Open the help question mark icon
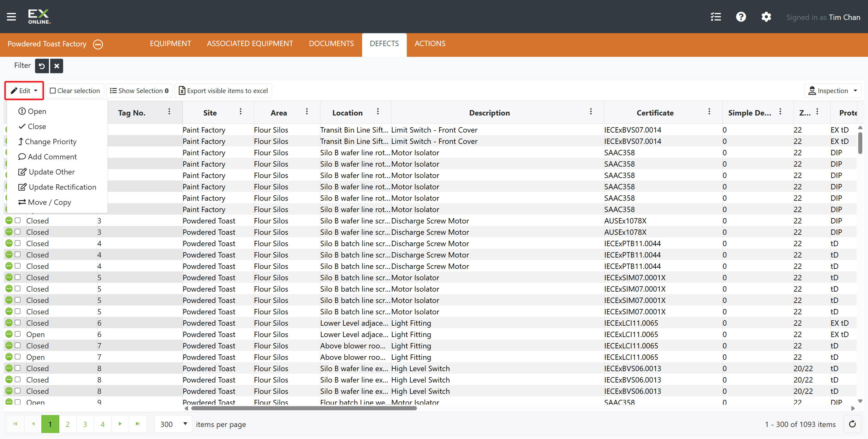Viewport: 868px width, 439px height. pyautogui.click(x=740, y=17)
